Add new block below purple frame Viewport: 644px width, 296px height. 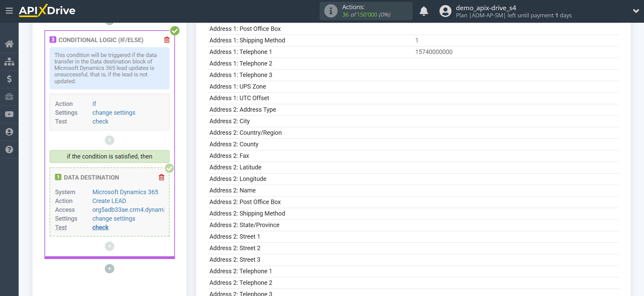point(110,269)
